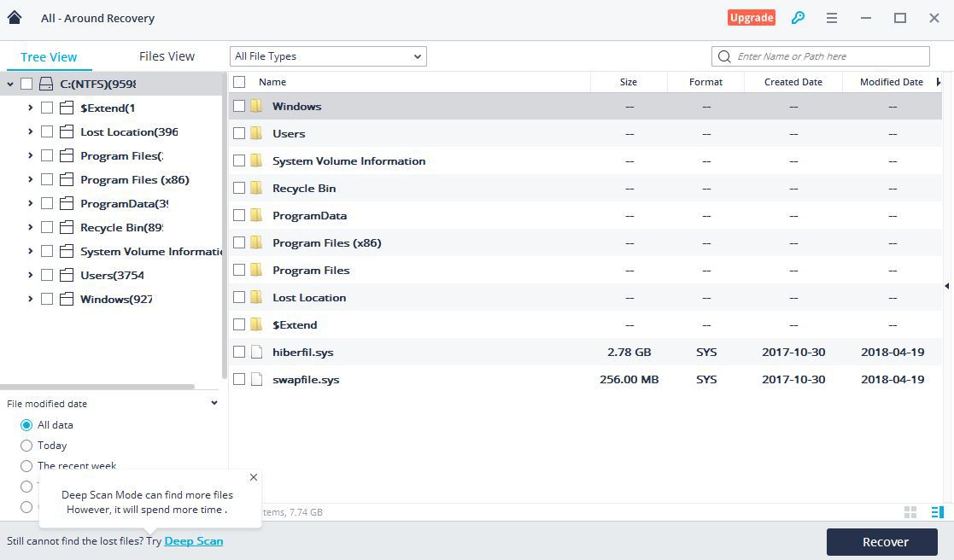This screenshot has width=954, height=560.
Task: Collapse the File modified date section
Action: tap(214, 404)
